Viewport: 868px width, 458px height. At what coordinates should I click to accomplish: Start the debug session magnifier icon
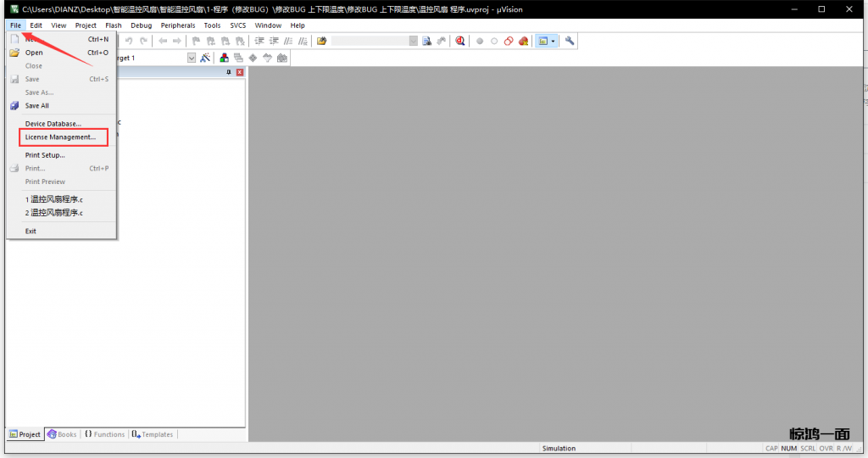click(459, 41)
